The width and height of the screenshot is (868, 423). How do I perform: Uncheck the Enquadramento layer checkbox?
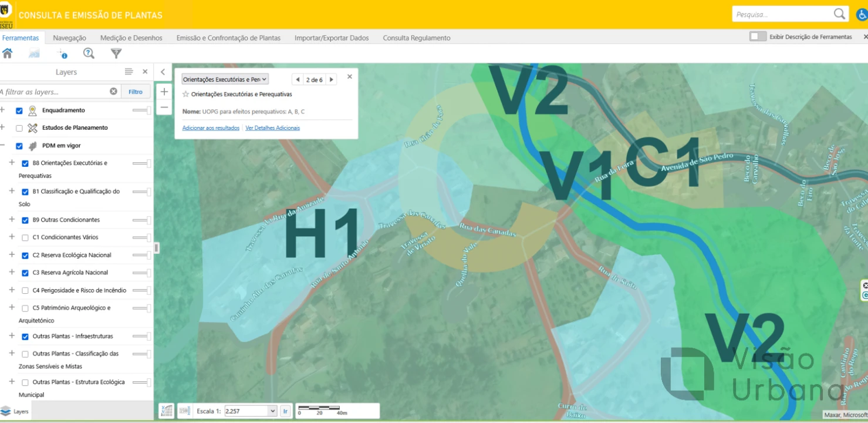click(19, 111)
